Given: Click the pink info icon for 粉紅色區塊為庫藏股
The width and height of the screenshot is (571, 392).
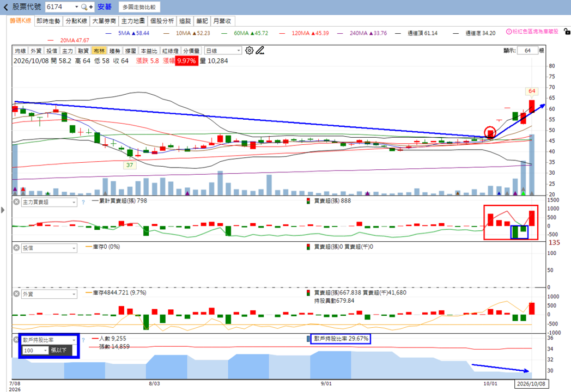Looking at the screenshot, I should coord(509,32).
